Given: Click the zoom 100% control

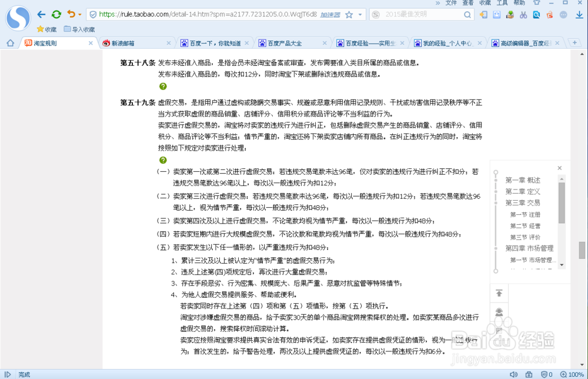Looking at the screenshot, I should pyautogui.click(x=572, y=374).
